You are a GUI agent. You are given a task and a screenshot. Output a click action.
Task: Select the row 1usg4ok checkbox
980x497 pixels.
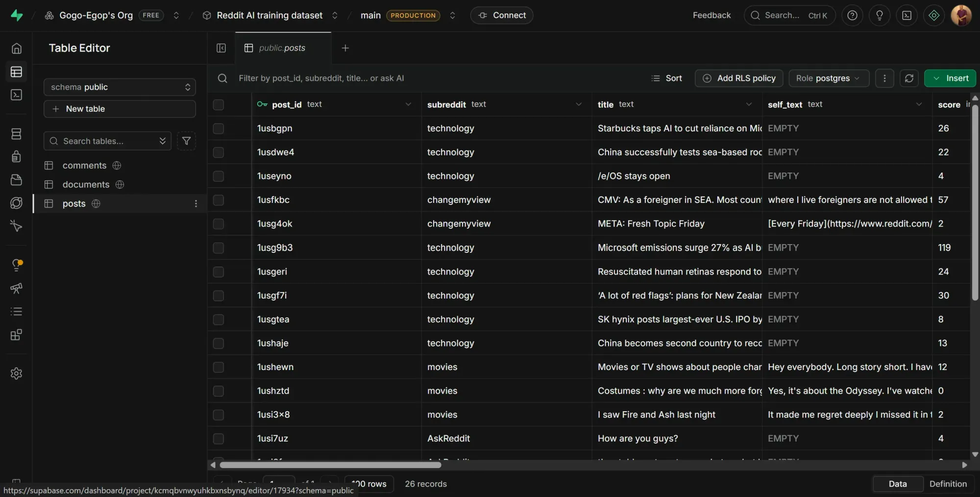coord(219,224)
